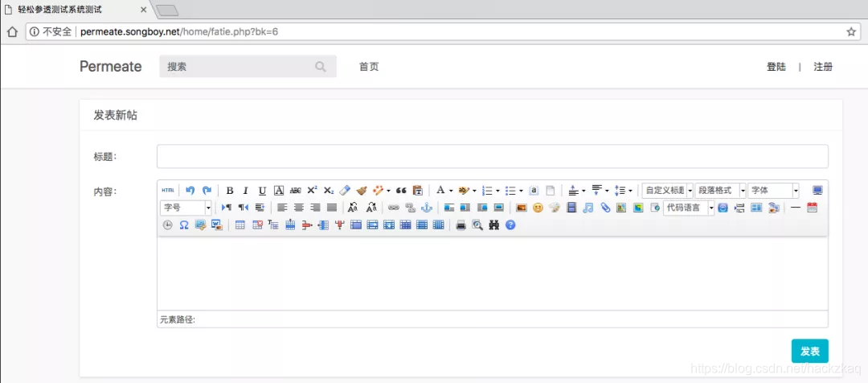
Task: Undo the last edit
Action: tap(190, 190)
